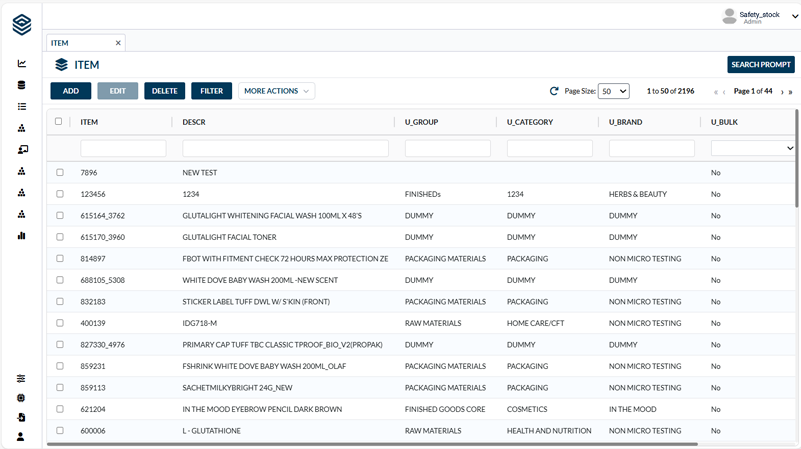Click the SEARCH PROMPT button

click(760, 65)
